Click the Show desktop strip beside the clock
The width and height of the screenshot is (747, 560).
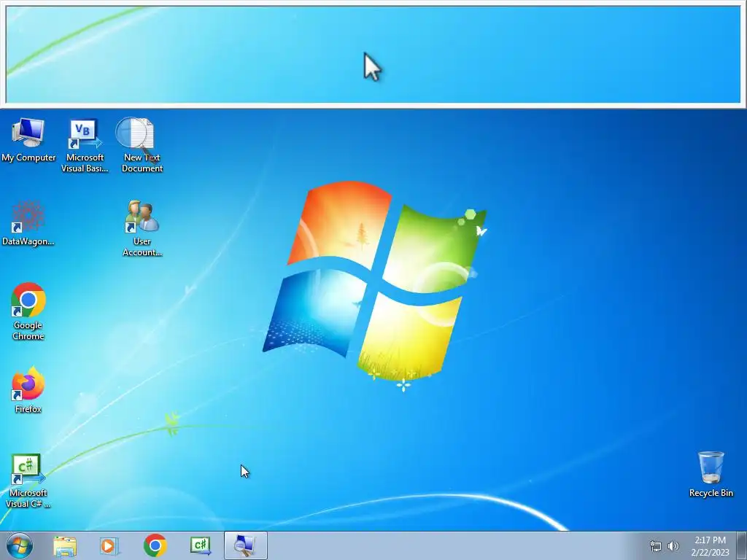pyautogui.click(x=742, y=545)
